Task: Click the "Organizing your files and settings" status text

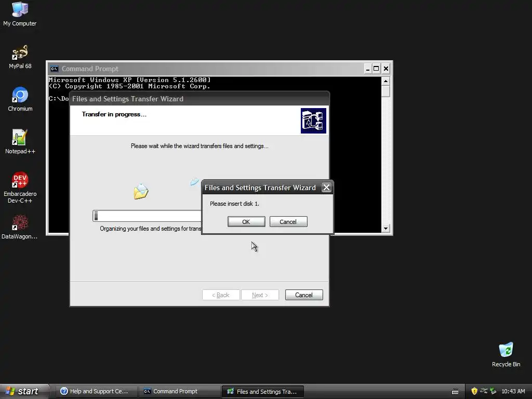Action: point(150,229)
